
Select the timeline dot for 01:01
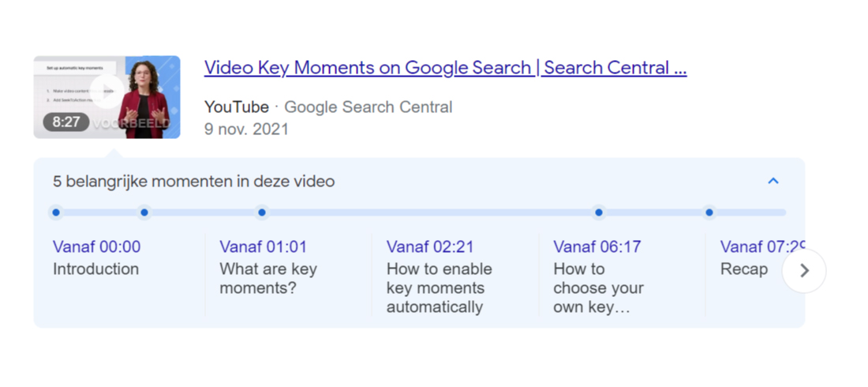(144, 212)
